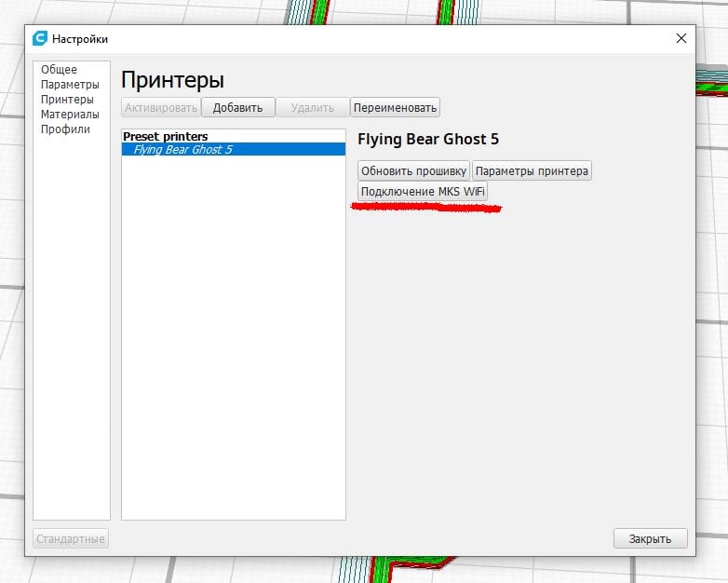This screenshot has height=583, width=728.
Task: Click the Принтеры page heading
Action: pyautogui.click(x=173, y=80)
